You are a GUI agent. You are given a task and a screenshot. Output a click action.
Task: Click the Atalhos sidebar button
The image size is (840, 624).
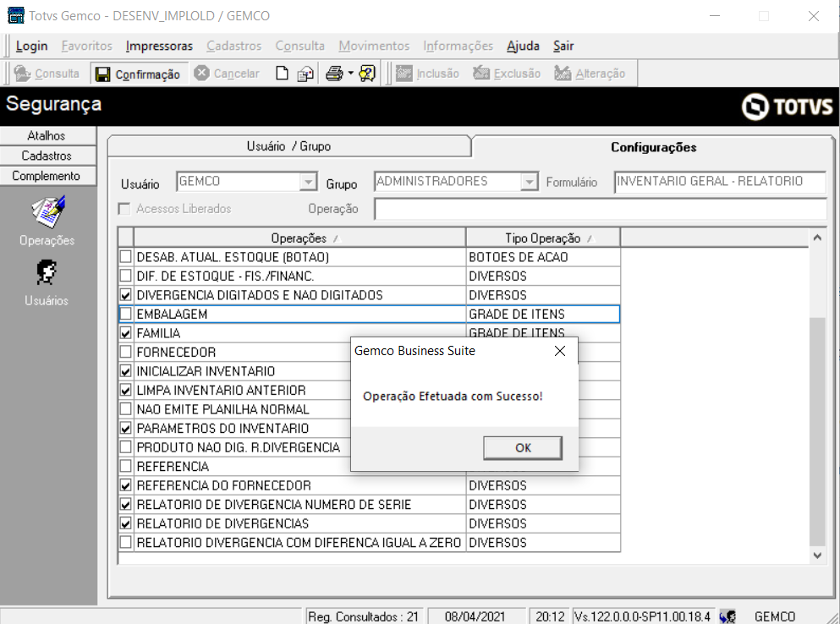(x=47, y=135)
